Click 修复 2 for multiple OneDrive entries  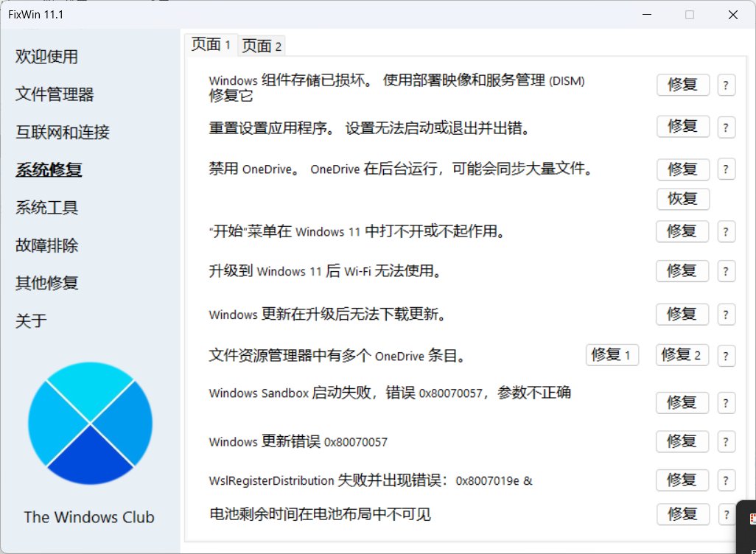tap(682, 354)
